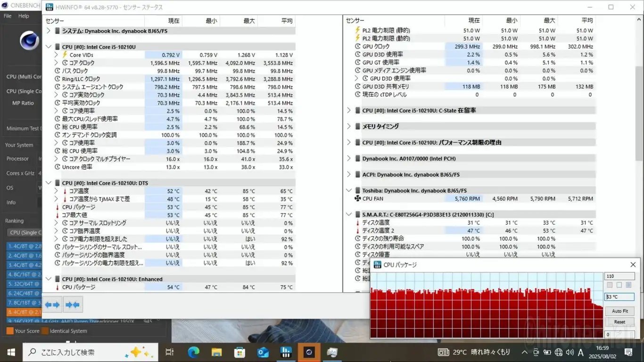
Task: Click the graph value field showing 53 °C
Action: point(619,297)
